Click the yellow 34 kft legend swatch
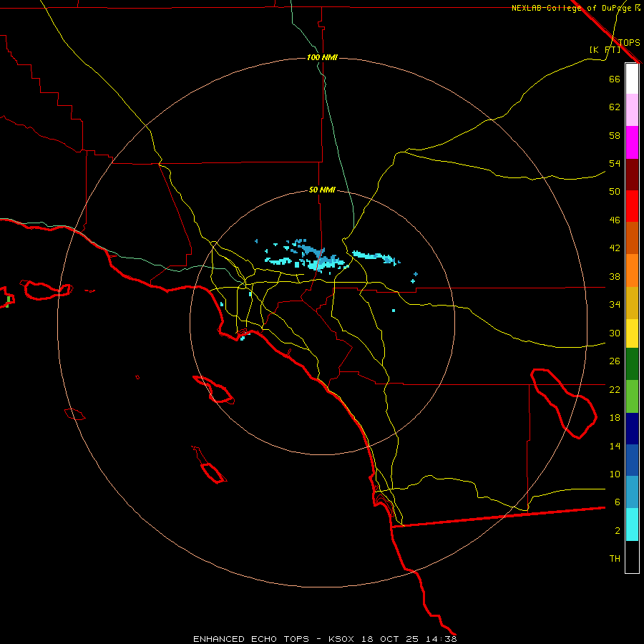 click(x=632, y=333)
